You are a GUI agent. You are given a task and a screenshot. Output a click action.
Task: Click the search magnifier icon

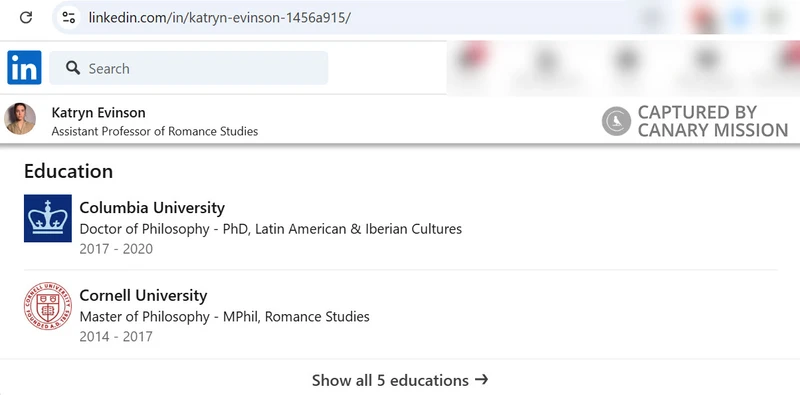73,68
